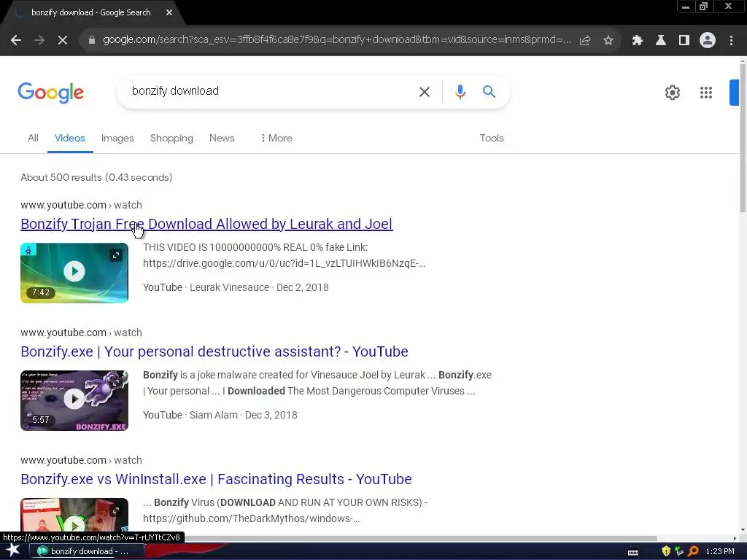Click the browser forward arrow
Image resolution: width=747 pixels, height=560 pixels.
39,41
